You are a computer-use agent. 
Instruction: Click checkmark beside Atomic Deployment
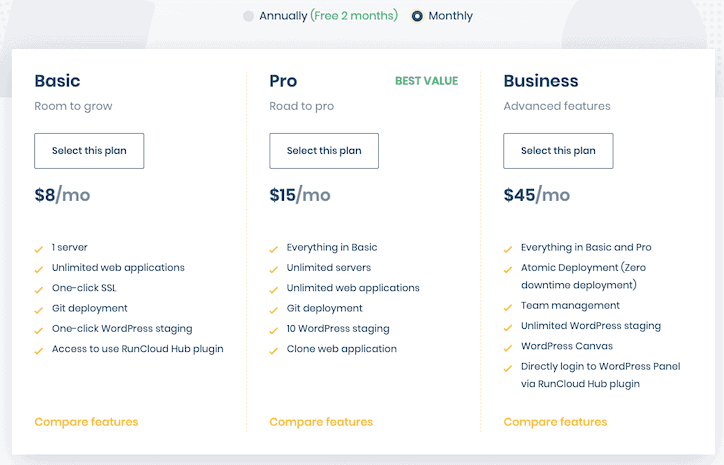508,270
